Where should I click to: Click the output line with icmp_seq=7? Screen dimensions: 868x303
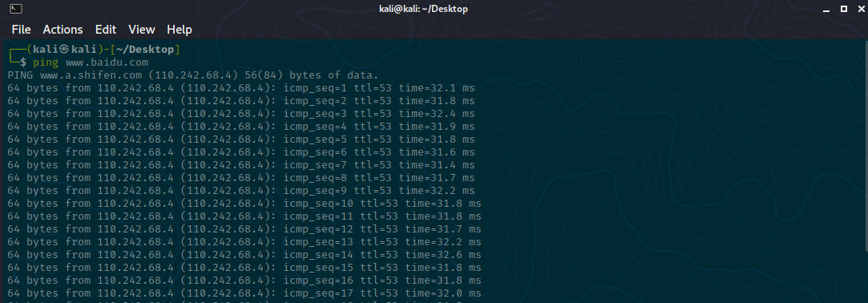pyautogui.click(x=241, y=164)
